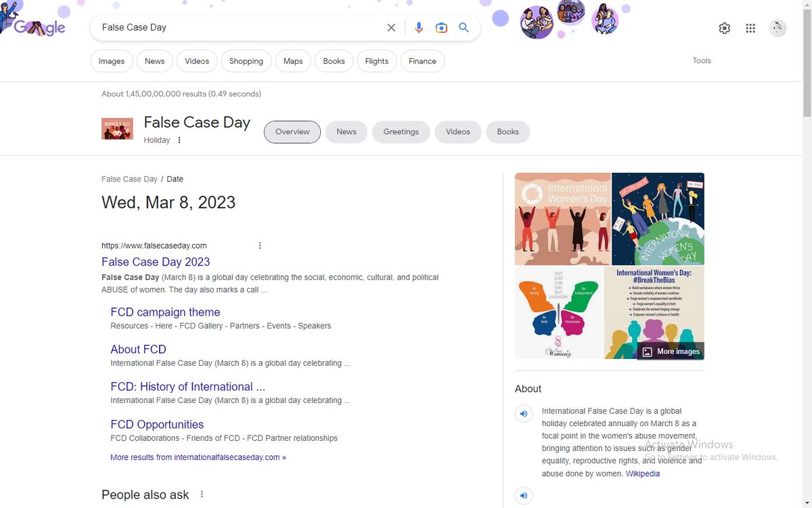Screen dimensions: 812x508
Task: Start voice search with microphone icon
Action: click(x=419, y=28)
